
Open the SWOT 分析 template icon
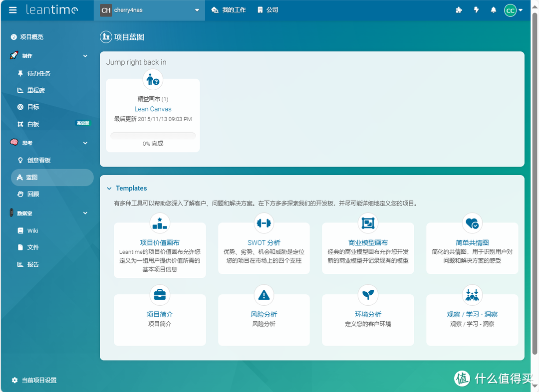tap(264, 223)
